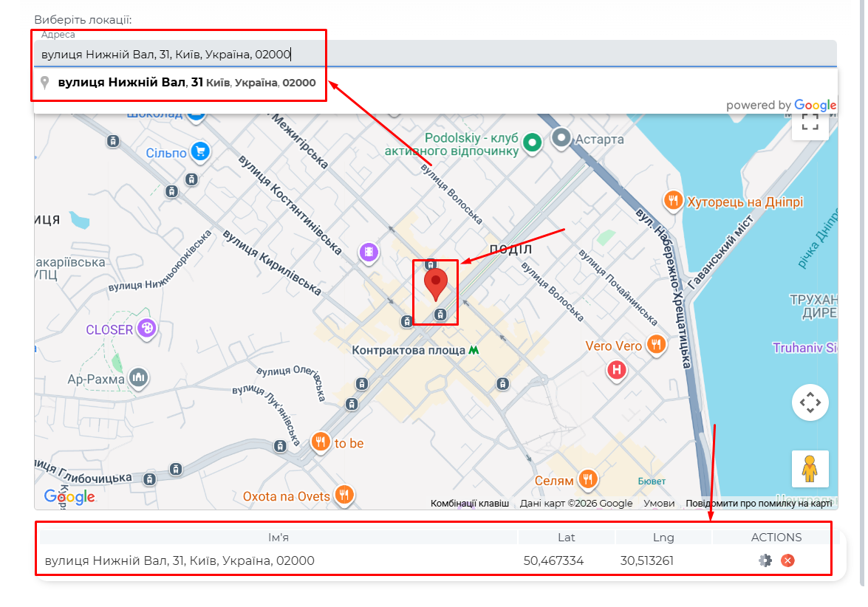Open the Умови terms link

coord(658,504)
